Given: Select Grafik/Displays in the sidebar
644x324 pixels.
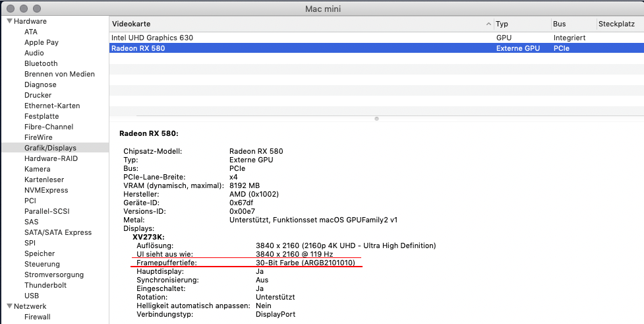Looking at the screenshot, I should point(55,148).
